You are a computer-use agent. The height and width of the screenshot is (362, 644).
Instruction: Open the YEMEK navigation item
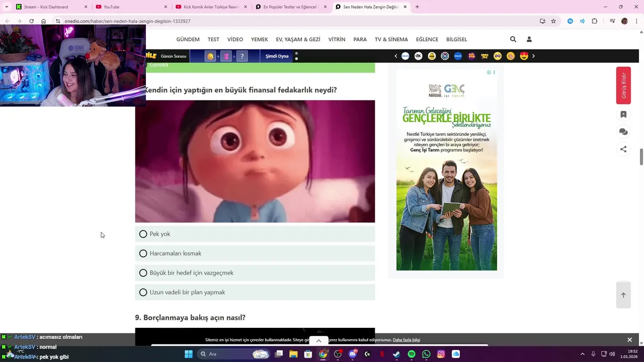tap(260, 39)
